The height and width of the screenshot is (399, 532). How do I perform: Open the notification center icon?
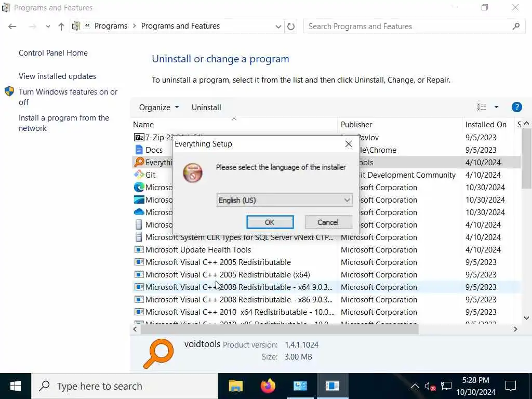[x=510, y=386]
